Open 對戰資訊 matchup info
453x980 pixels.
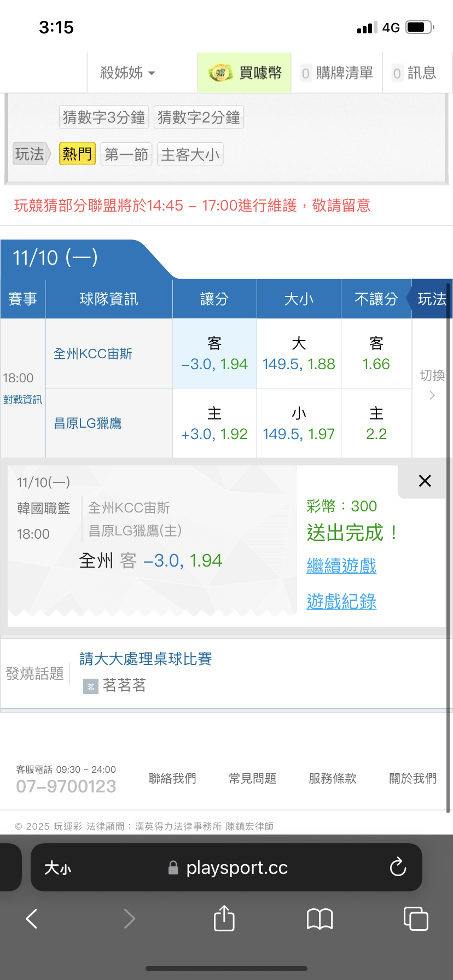click(x=22, y=400)
